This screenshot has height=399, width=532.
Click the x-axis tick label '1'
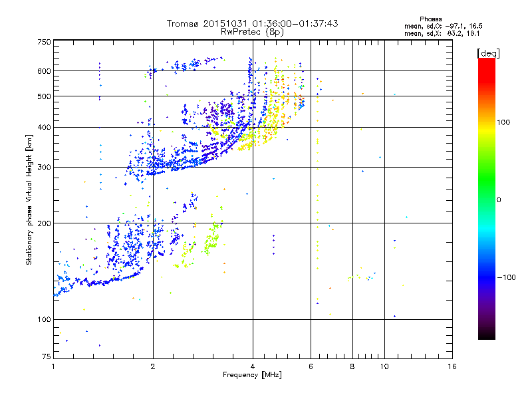[53, 366]
